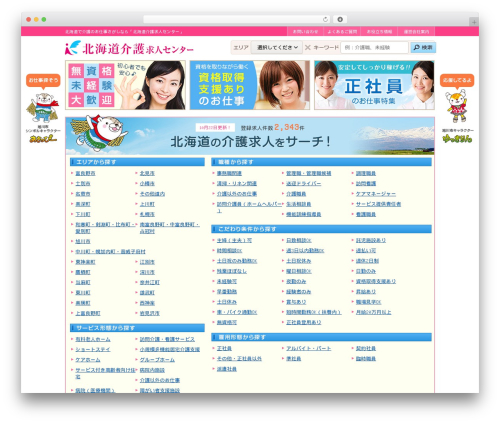
Task: Select the 上富良野町 area link
Action: (x=88, y=313)
